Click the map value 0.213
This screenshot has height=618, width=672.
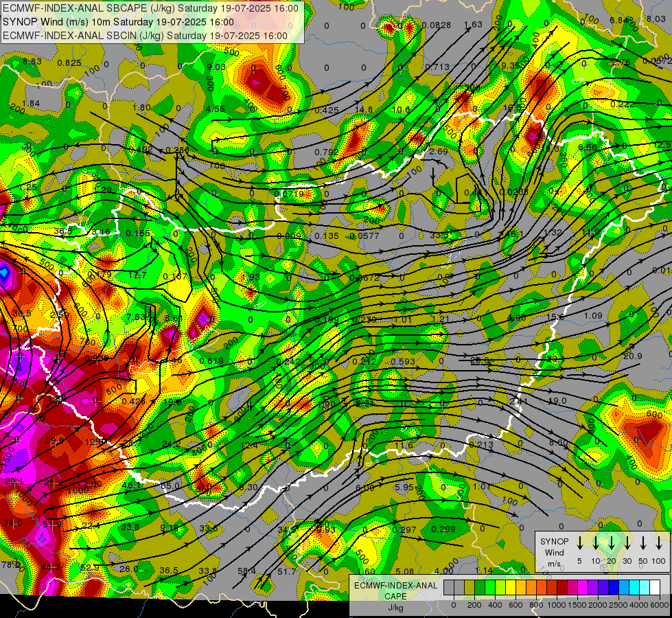pyautogui.click(x=481, y=444)
